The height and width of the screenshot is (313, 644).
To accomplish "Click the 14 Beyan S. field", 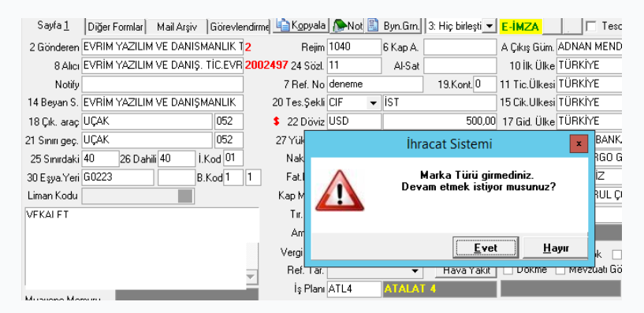I will [162, 102].
